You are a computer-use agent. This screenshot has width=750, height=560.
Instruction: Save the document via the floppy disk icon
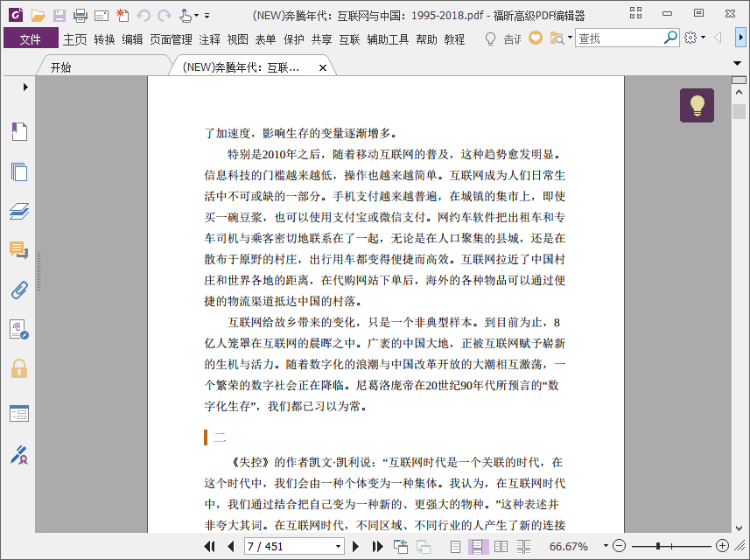coord(60,16)
